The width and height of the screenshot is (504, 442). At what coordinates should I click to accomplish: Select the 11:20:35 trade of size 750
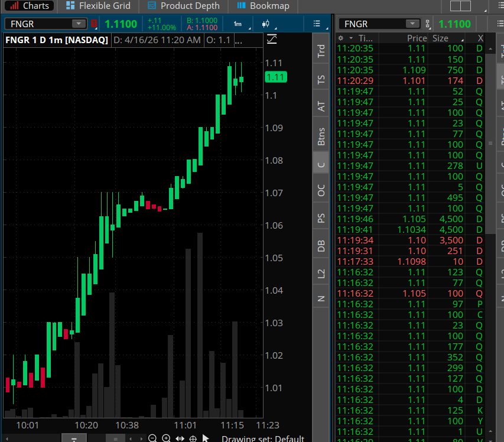(410, 70)
